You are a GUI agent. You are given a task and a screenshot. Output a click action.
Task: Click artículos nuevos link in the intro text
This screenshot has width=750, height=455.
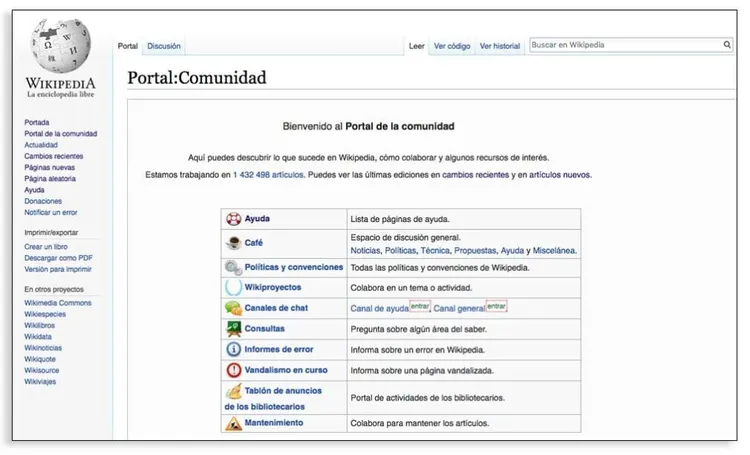coord(560,175)
